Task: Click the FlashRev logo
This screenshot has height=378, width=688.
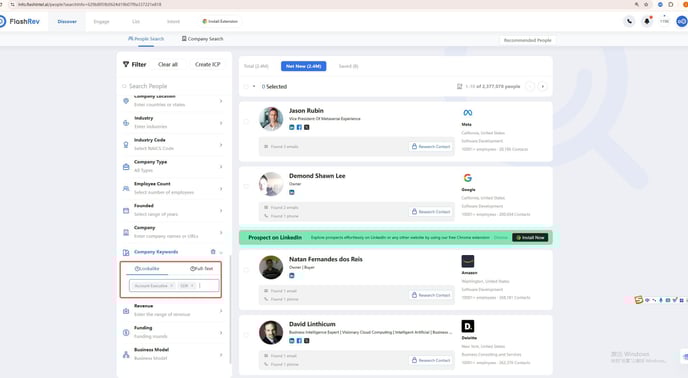Action: pyautogui.click(x=20, y=21)
